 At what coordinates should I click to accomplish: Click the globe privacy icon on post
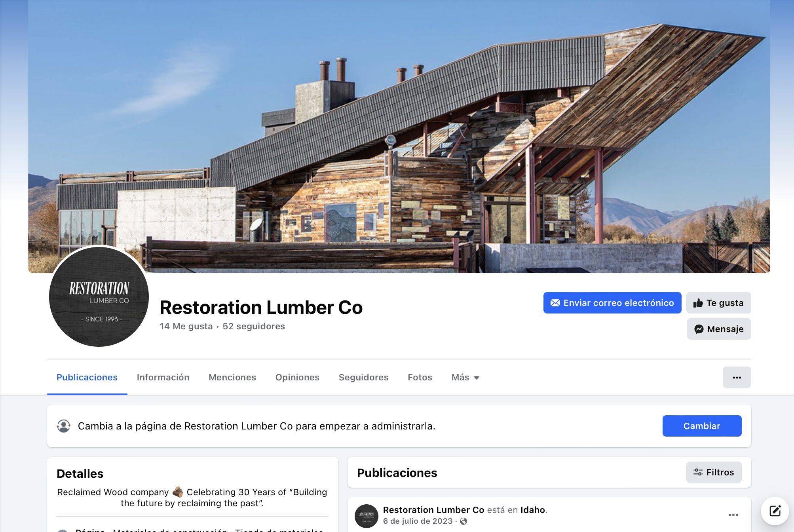click(x=463, y=521)
